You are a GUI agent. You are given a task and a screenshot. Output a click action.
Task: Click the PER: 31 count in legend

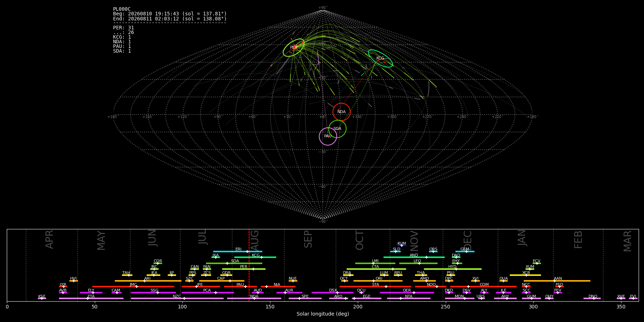(x=123, y=28)
